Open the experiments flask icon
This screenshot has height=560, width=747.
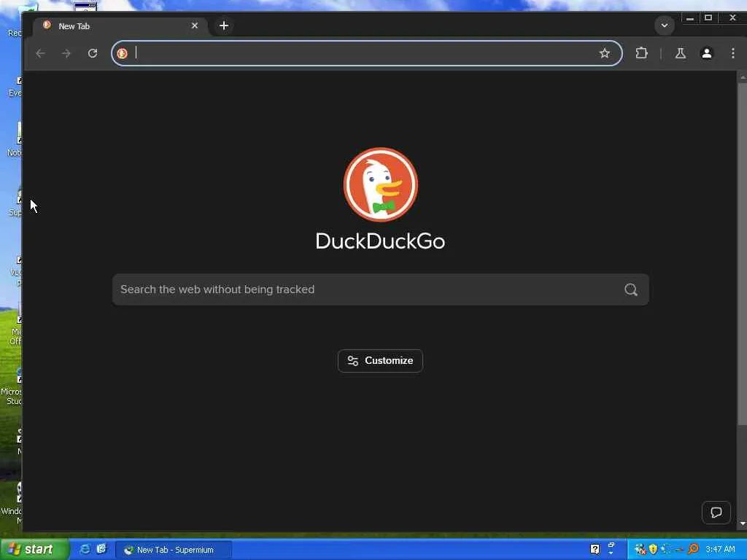[681, 53]
